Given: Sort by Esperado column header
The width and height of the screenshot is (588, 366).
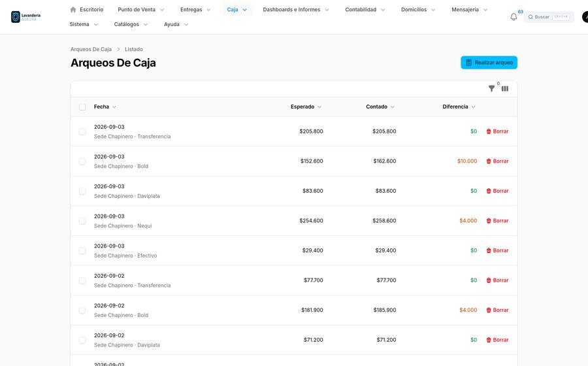Looking at the screenshot, I should point(306,107).
